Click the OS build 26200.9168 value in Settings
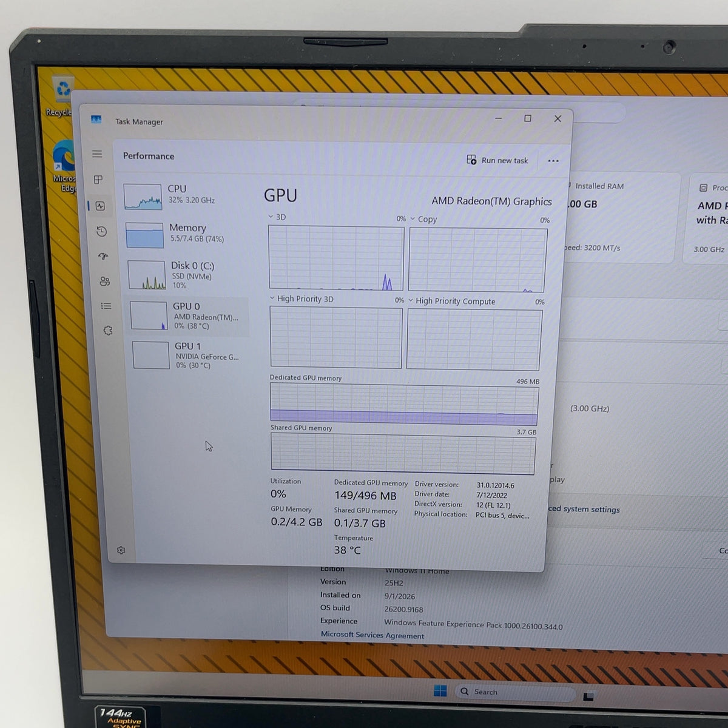728x728 pixels. [x=403, y=609]
